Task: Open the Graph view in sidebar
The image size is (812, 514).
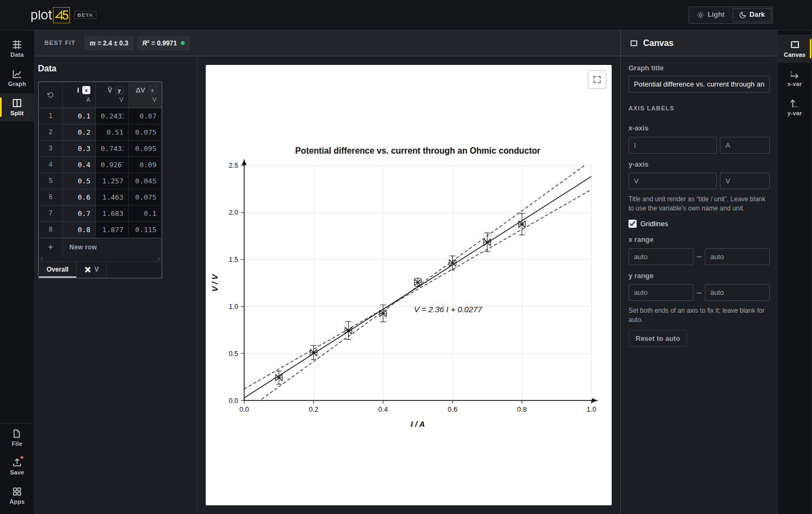Action: pos(17,78)
